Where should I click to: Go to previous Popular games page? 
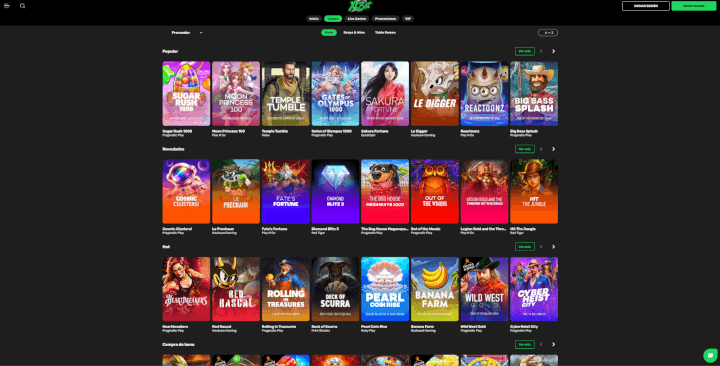(541, 51)
